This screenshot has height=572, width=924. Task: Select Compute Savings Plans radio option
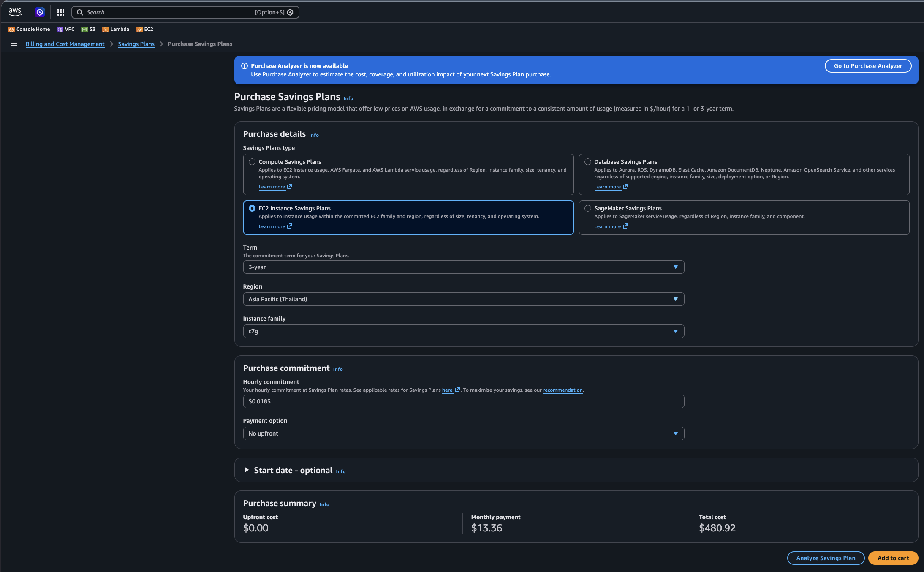click(252, 162)
